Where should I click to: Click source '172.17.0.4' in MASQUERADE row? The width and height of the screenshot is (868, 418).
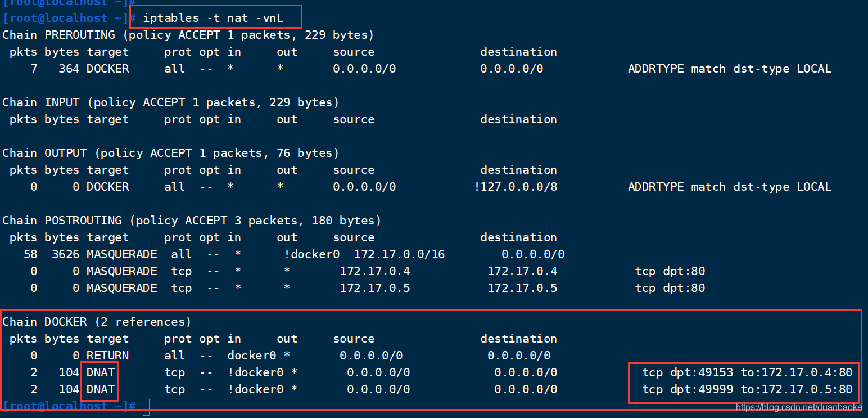click(374, 271)
